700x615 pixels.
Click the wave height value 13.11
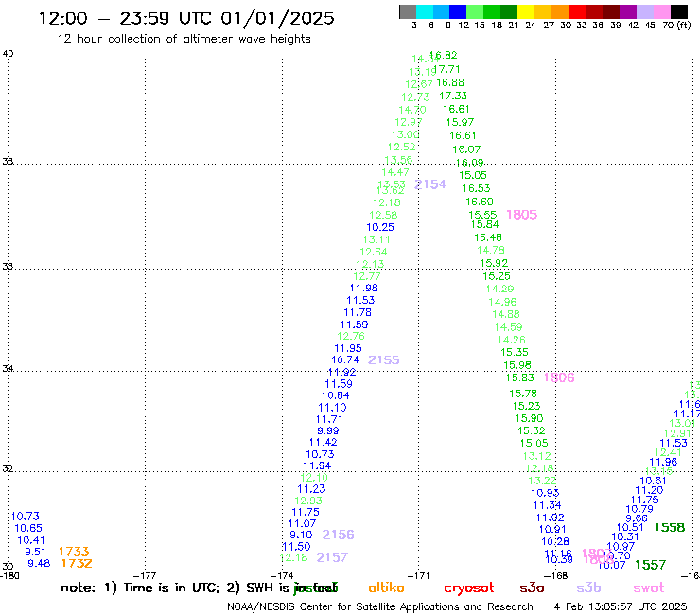(x=376, y=239)
